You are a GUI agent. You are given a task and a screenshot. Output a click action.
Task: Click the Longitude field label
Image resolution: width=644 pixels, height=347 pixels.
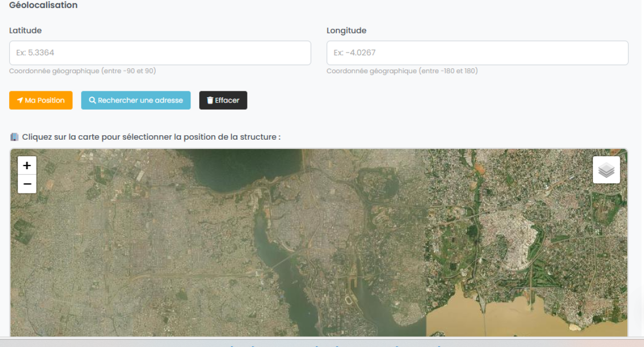point(346,31)
